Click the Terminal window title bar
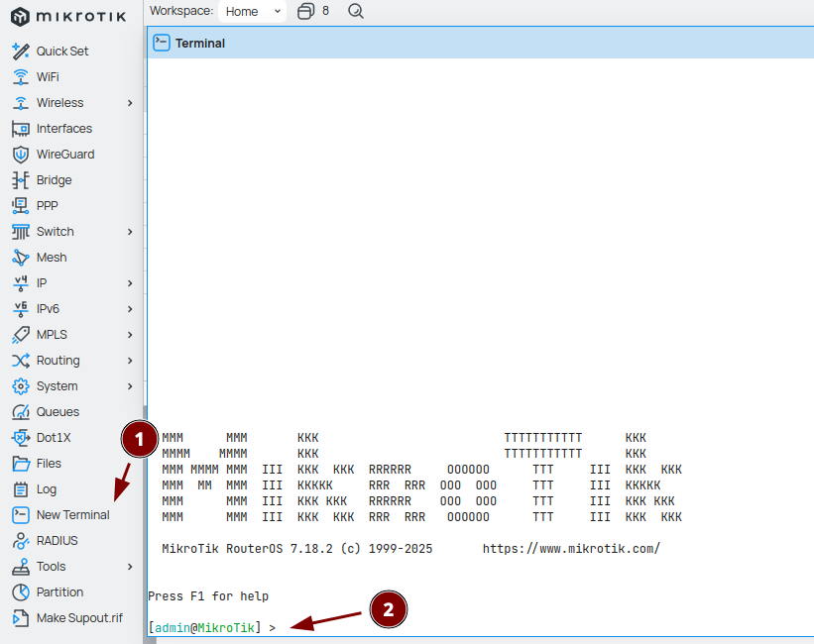Image resolution: width=814 pixels, height=644 pixels. coord(481,43)
